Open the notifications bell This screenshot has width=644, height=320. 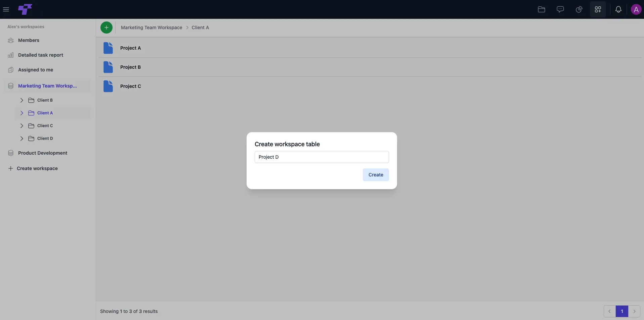click(x=618, y=9)
